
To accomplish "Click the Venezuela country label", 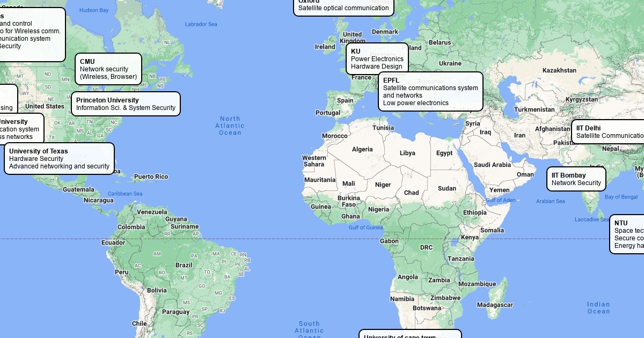I will tap(152, 212).
